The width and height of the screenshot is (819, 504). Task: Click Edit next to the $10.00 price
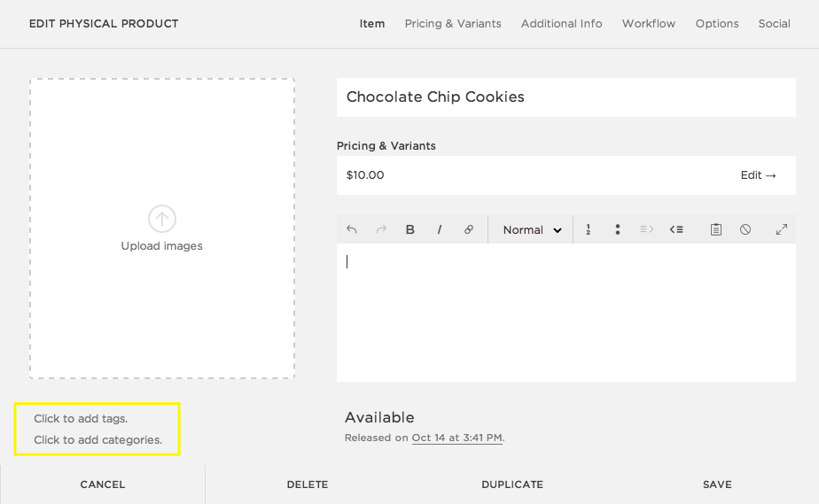tap(759, 175)
